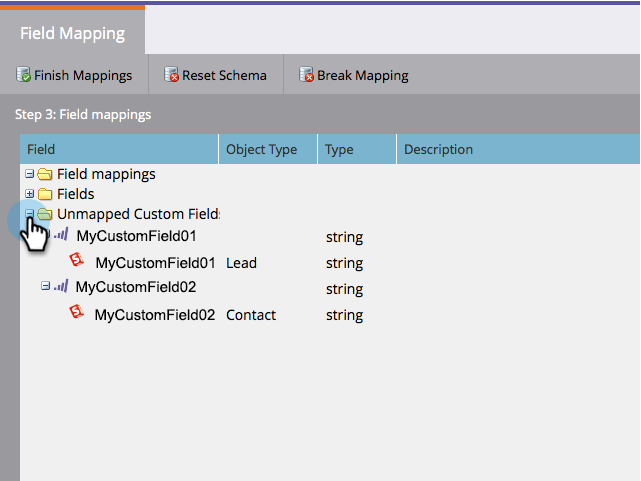
Task: Click the Reset Schema icon
Action: [x=172, y=75]
